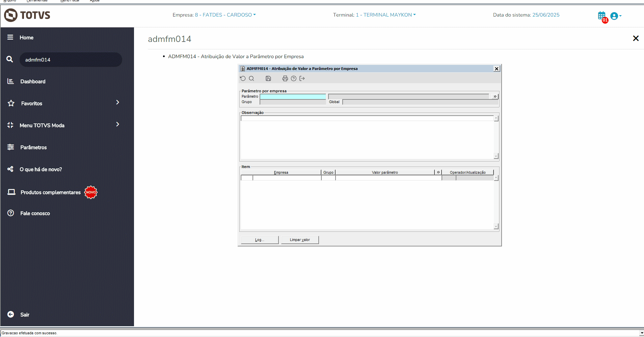Click the Grupo column header in Item grid
The width and height of the screenshot is (644, 337).
point(328,172)
